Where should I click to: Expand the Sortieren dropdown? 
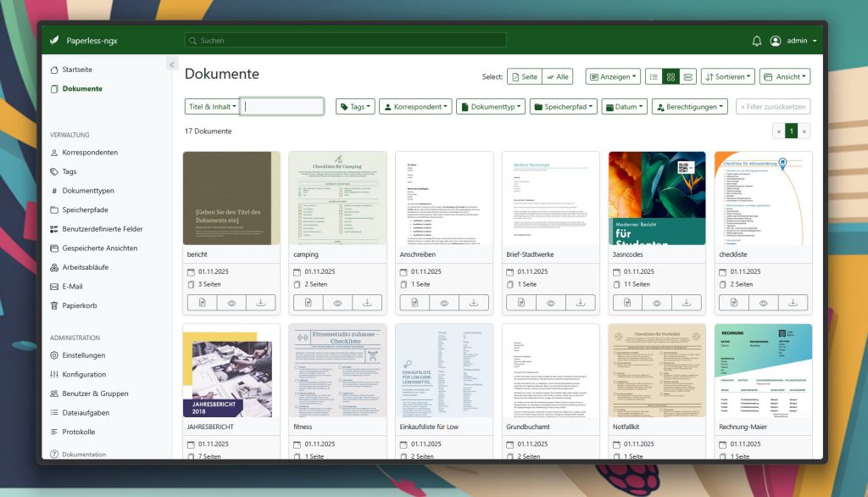click(x=727, y=76)
